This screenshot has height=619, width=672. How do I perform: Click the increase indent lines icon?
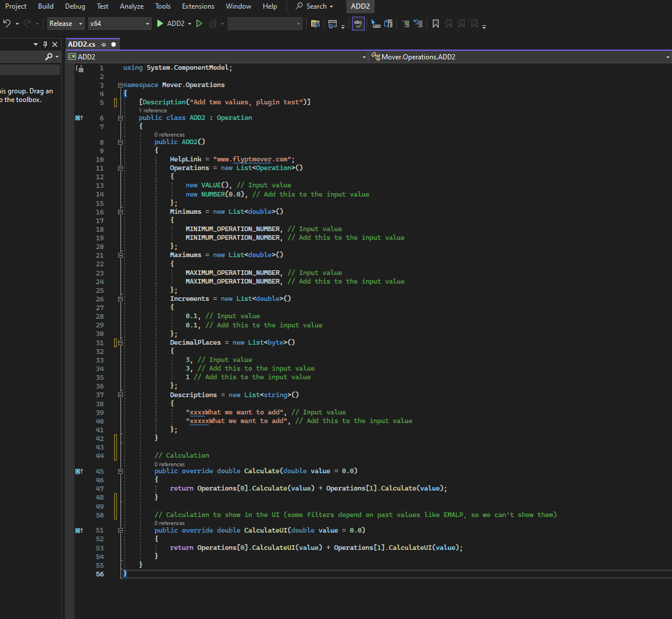pos(405,24)
